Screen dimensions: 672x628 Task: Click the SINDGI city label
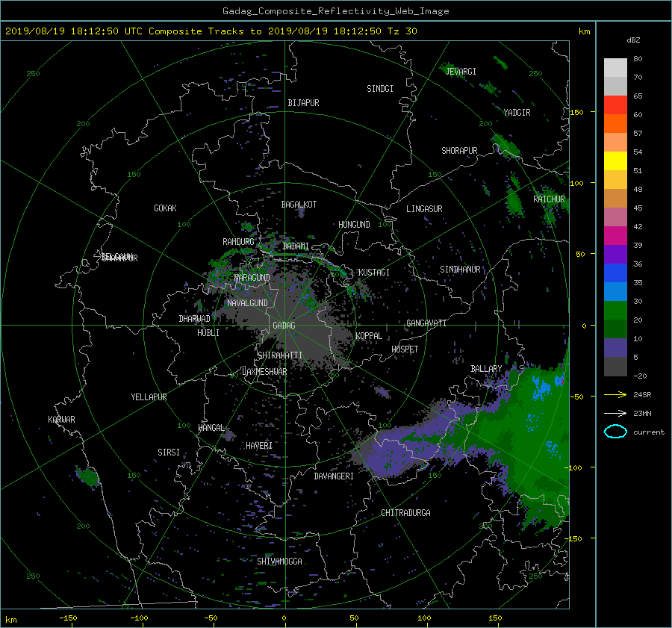(x=380, y=88)
